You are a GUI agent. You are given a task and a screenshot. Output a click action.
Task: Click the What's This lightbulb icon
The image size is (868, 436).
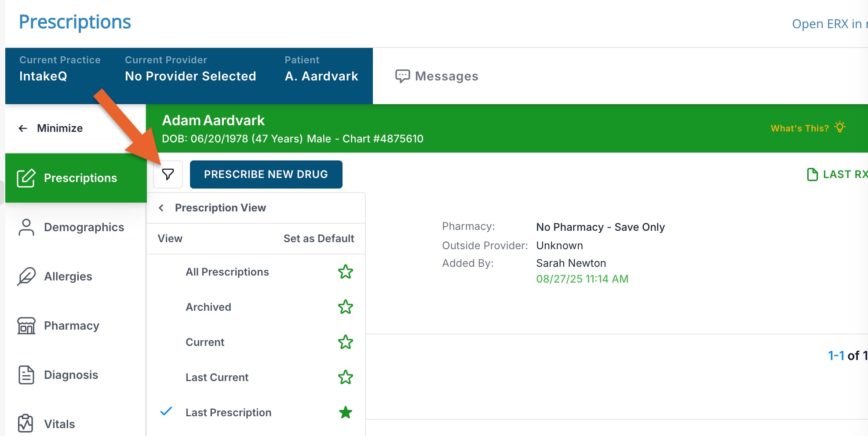click(x=840, y=127)
